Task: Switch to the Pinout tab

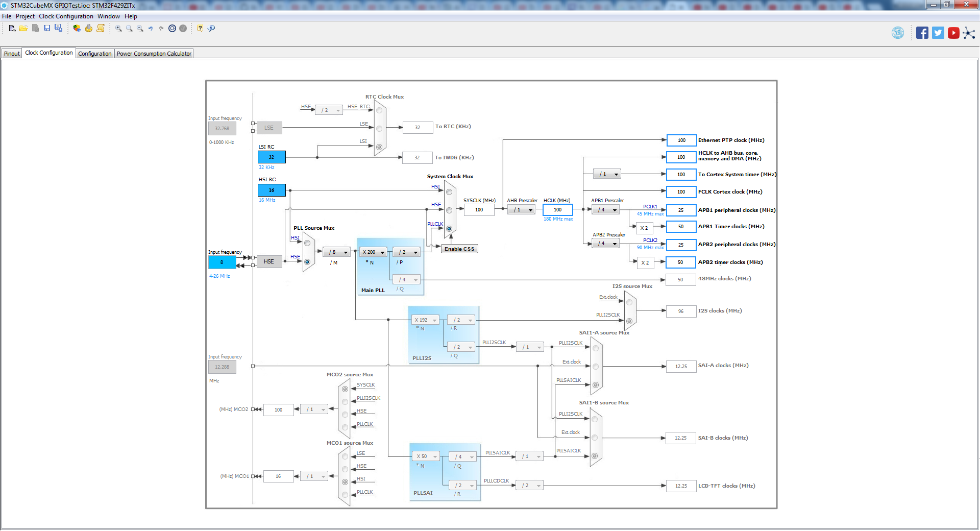Action: tap(12, 54)
